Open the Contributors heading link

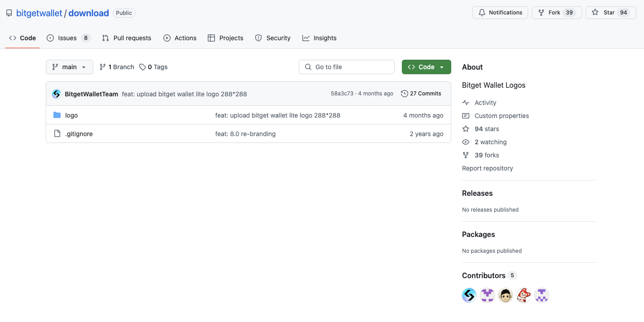point(489,275)
